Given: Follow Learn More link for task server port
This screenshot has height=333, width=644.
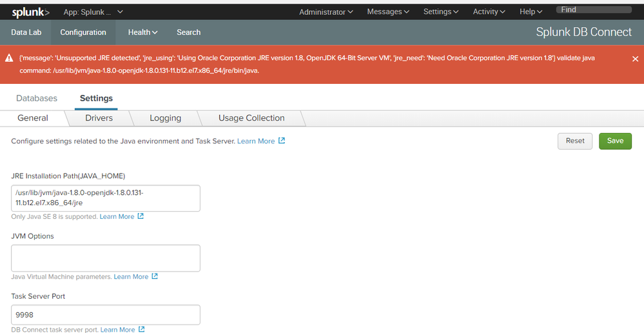Looking at the screenshot, I should point(117,329).
